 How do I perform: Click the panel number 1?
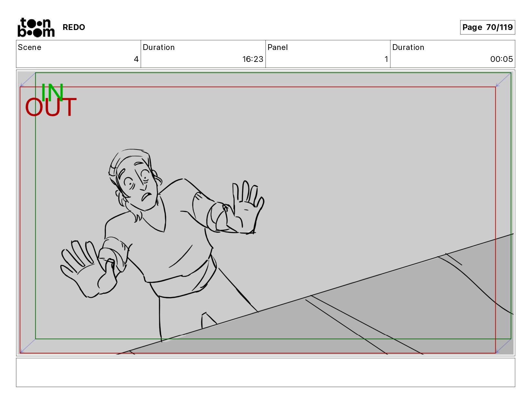[386, 59]
